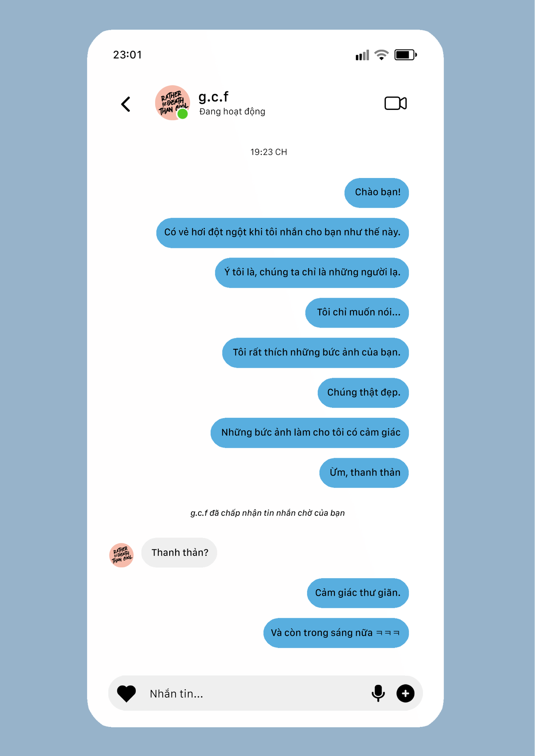
Task: Select the Thanh thản? reply bubble
Action: click(179, 552)
